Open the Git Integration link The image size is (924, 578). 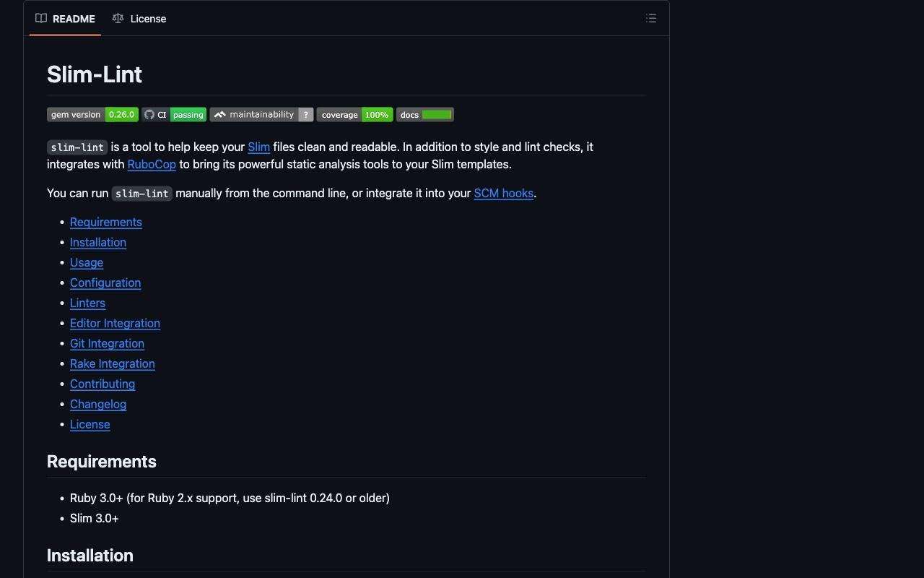[x=107, y=343]
